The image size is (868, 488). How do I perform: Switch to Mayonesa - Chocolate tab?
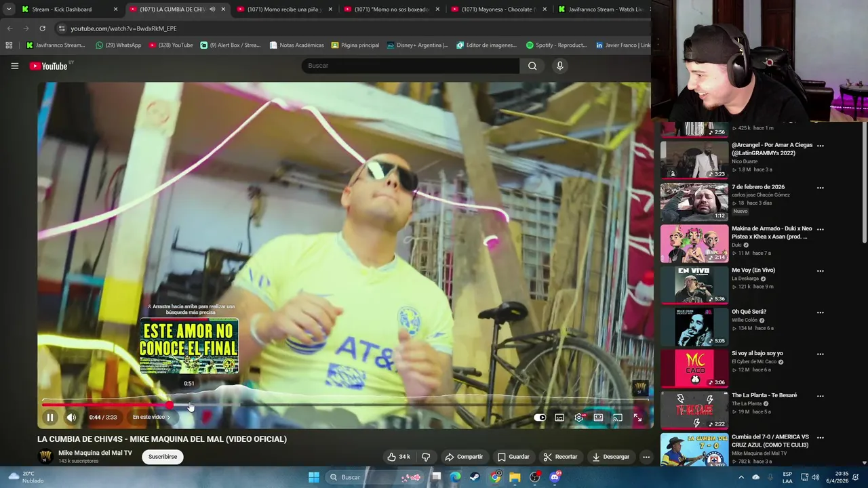point(498,9)
